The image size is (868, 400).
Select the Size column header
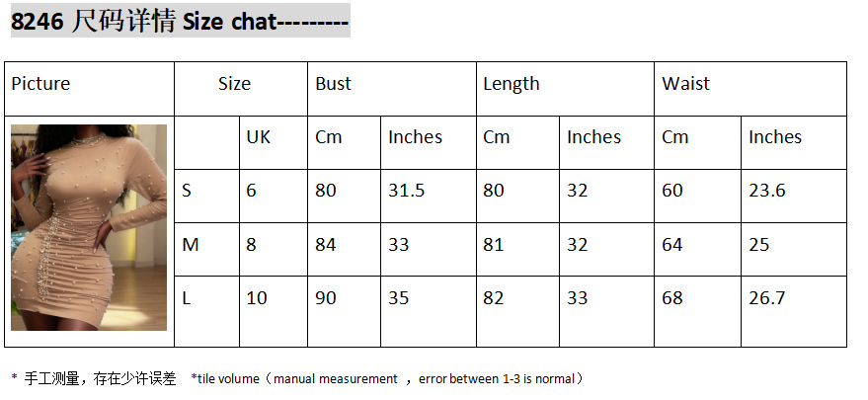pyautogui.click(x=234, y=84)
